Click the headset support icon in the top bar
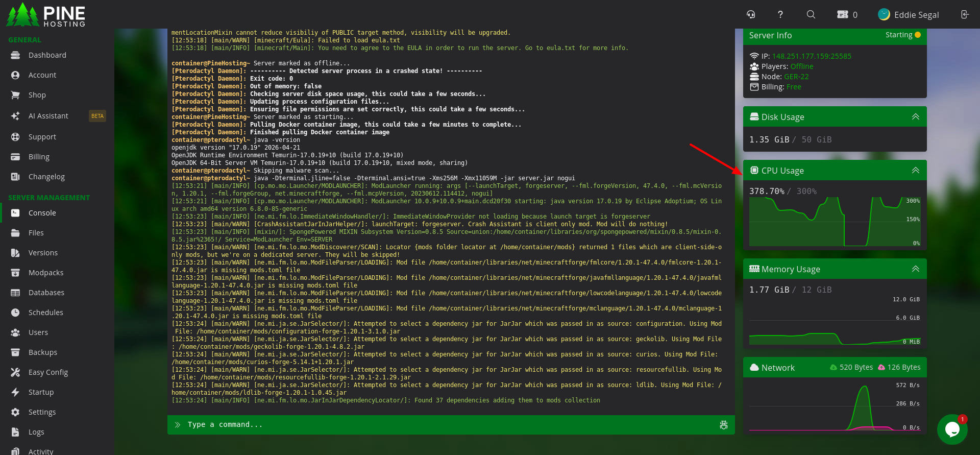Viewport: 980px width, 455px height. (x=751, y=14)
